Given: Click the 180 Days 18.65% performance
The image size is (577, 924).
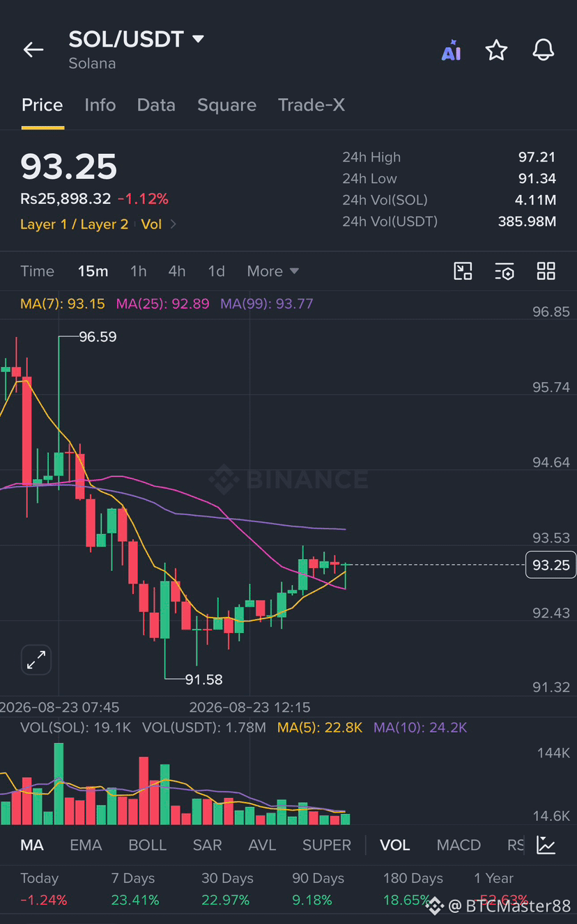Looking at the screenshot, I should (413, 889).
